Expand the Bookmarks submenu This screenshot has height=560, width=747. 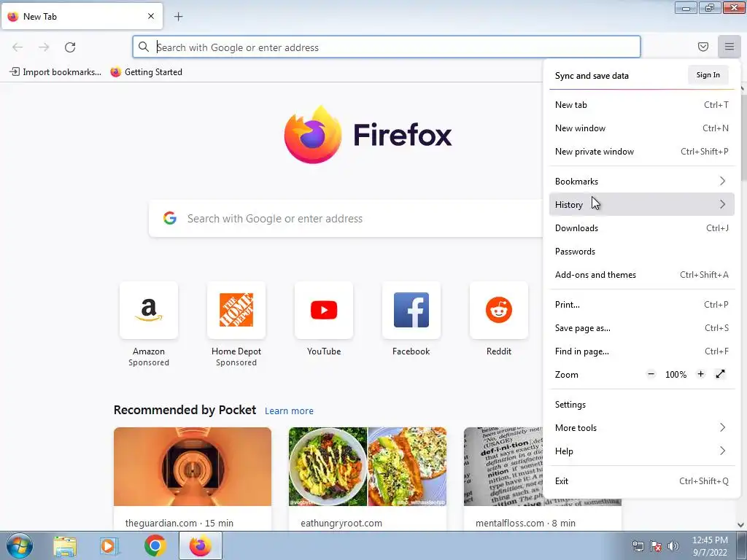(x=642, y=181)
